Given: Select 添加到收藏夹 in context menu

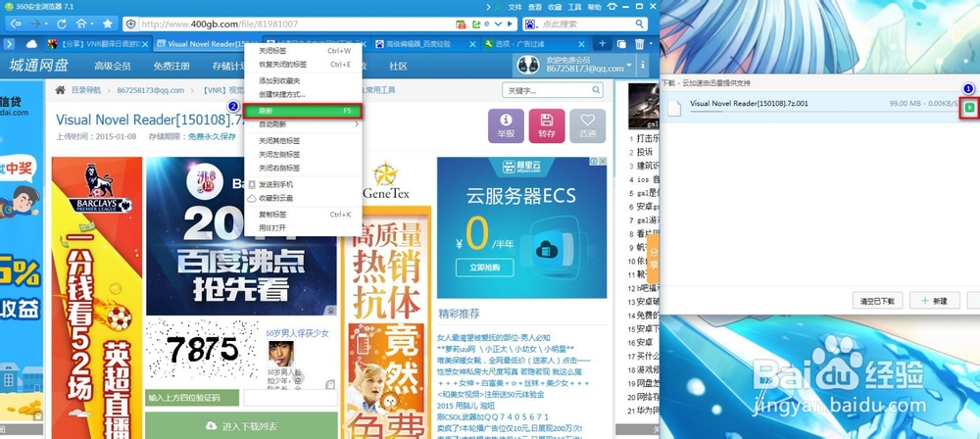Looking at the screenshot, I should coord(303,80).
